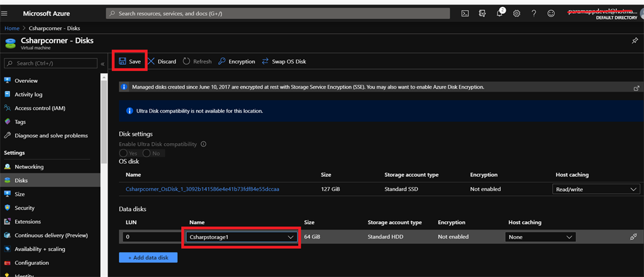Pin the Disks blade to dashboard
Image resolution: width=644 pixels, height=277 pixels.
coord(635,41)
